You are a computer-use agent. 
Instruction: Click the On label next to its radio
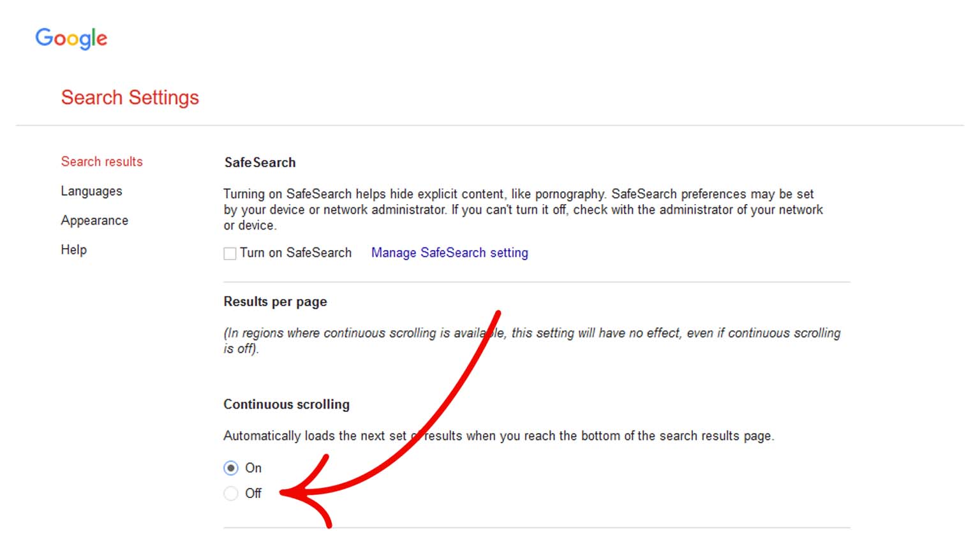click(x=253, y=467)
